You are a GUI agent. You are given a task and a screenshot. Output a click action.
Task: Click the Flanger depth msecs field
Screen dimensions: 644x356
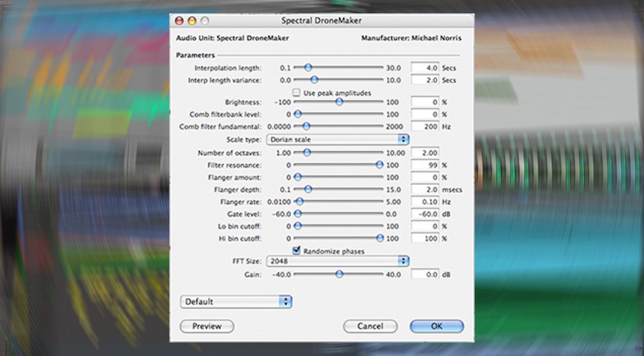click(425, 189)
